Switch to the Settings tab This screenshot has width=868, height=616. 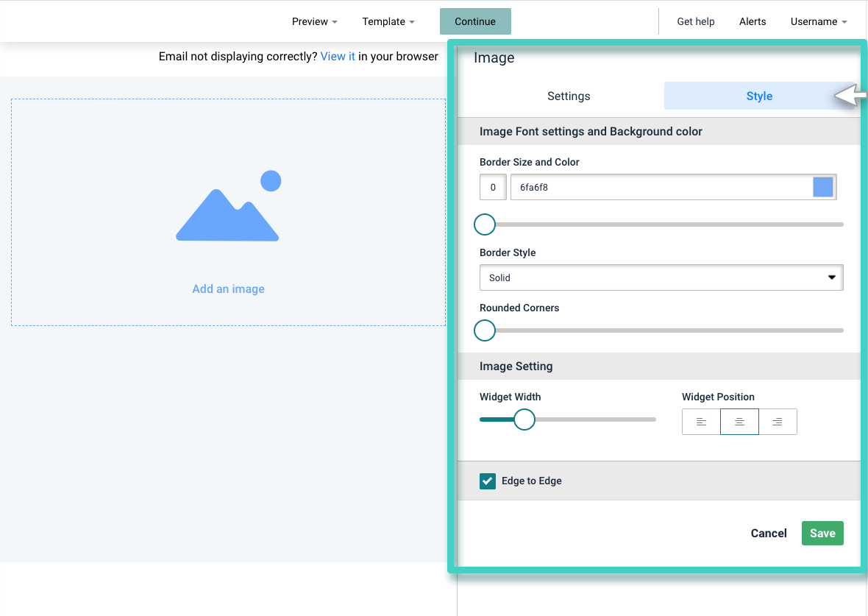pos(569,96)
